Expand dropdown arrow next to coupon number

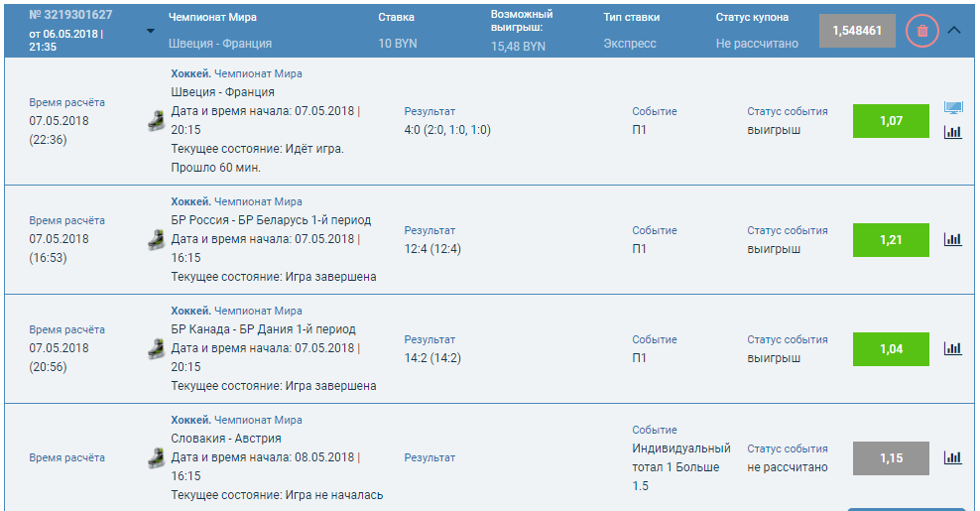[150, 31]
